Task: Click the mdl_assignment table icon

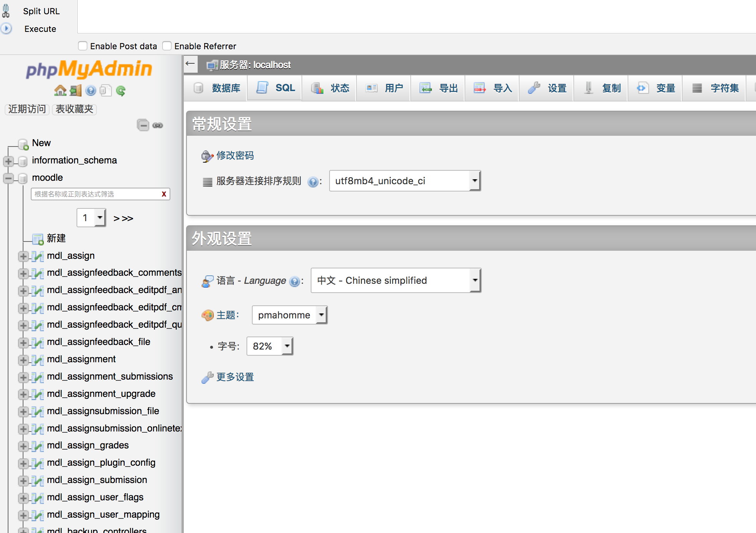Action: pos(38,360)
